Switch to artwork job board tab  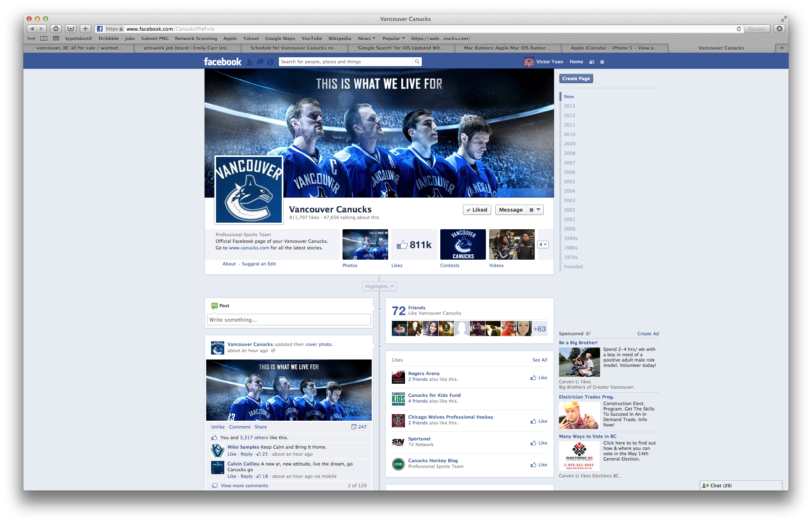click(187, 48)
